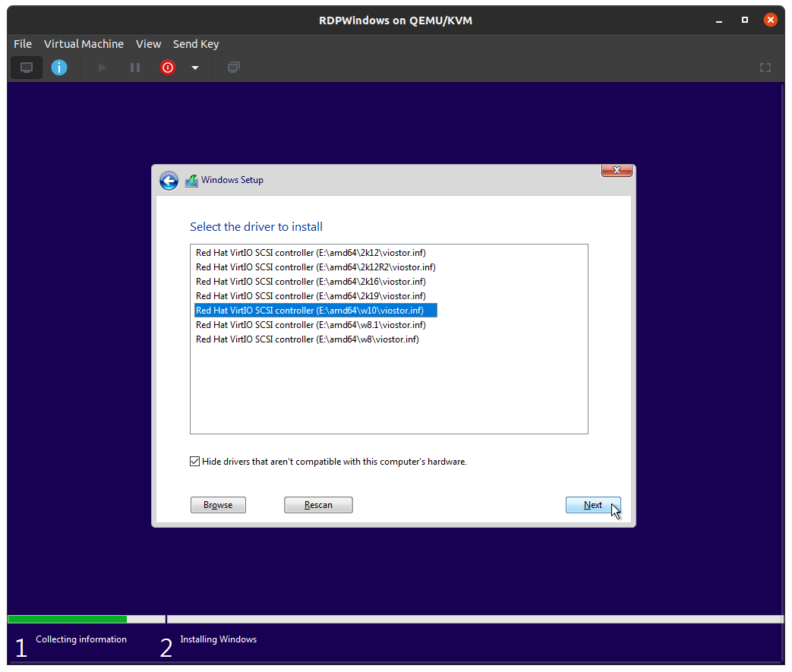Screen dimensions: 792x672
Task: Pause the virtual machine
Action: point(135,68)
